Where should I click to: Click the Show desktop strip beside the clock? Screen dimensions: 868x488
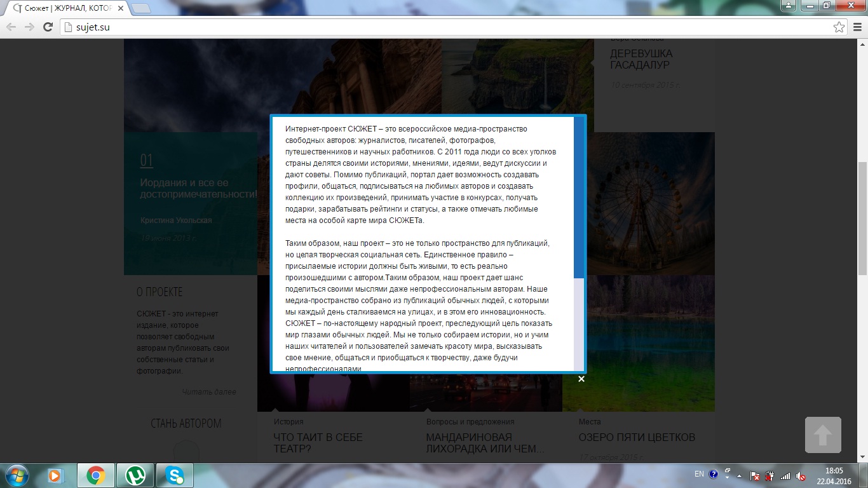point(864,475)
